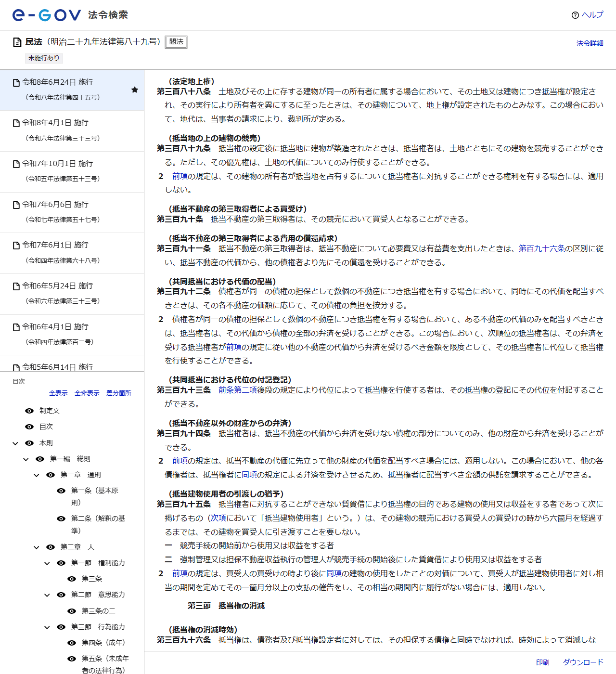The height and width of the screenshot is (674, 616).
Task: Click file icon for 令和8年4月1日 施行
Action: point(16,123)
